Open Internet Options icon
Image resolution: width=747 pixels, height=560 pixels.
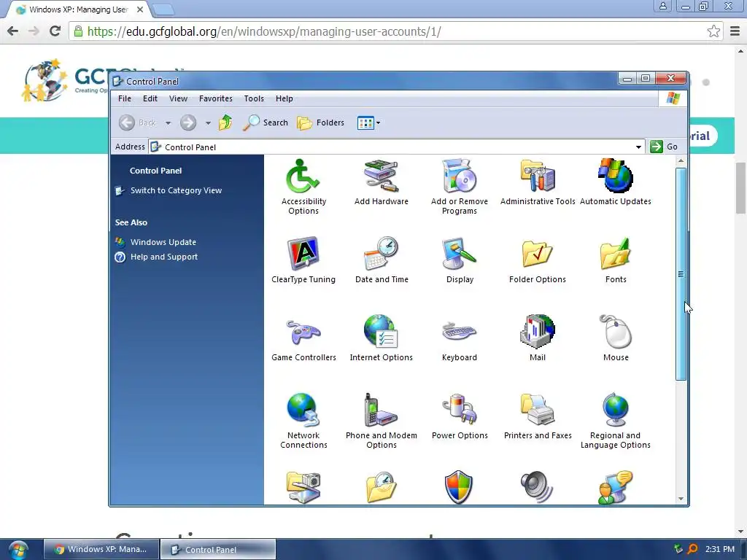click(381, 338)
